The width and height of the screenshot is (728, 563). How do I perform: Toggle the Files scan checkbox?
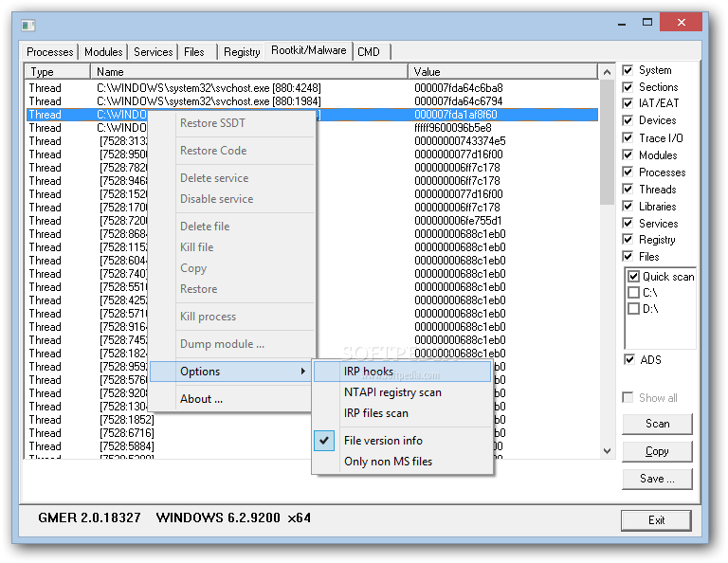pos(628,256)
